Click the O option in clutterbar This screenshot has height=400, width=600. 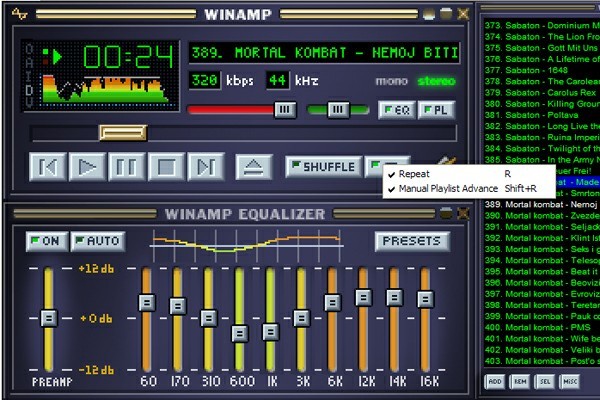(30, 49)
